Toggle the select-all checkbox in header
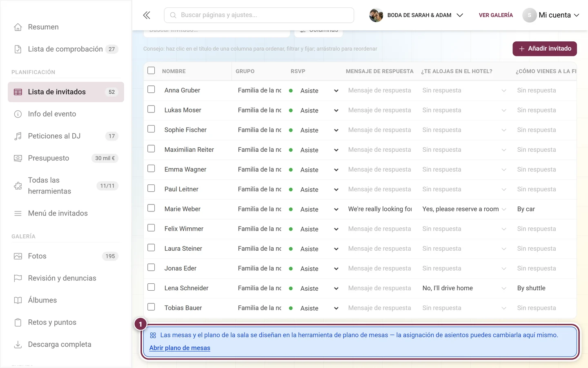The image size is (588, 368). 151,70
